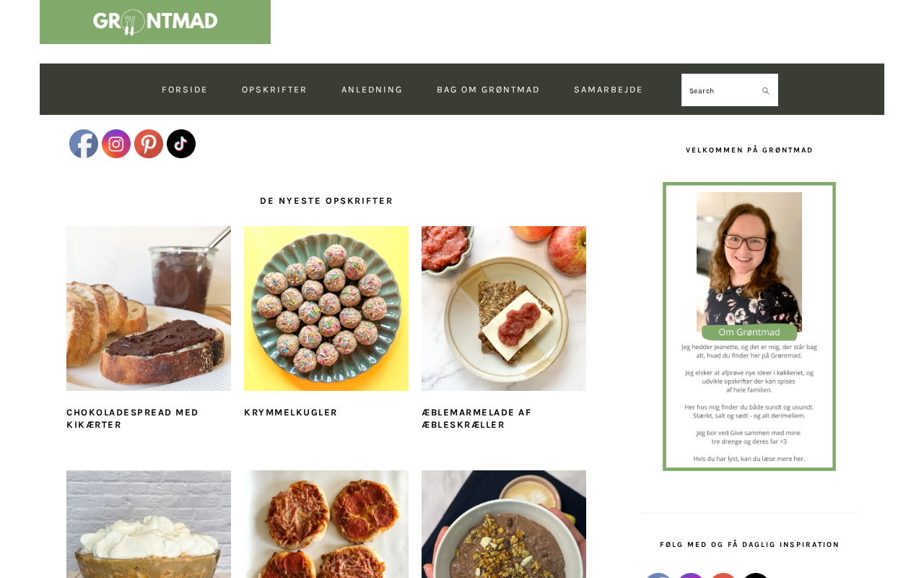Click the apple jam crispbread thumbnail
The width and height of the screenshot is (924, 578).
[x=504, y=309]
